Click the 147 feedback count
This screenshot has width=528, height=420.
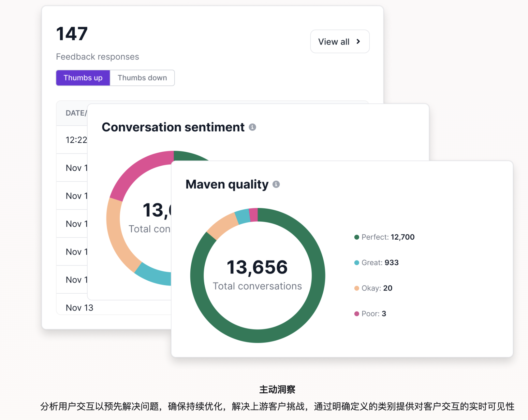[72, 34]
